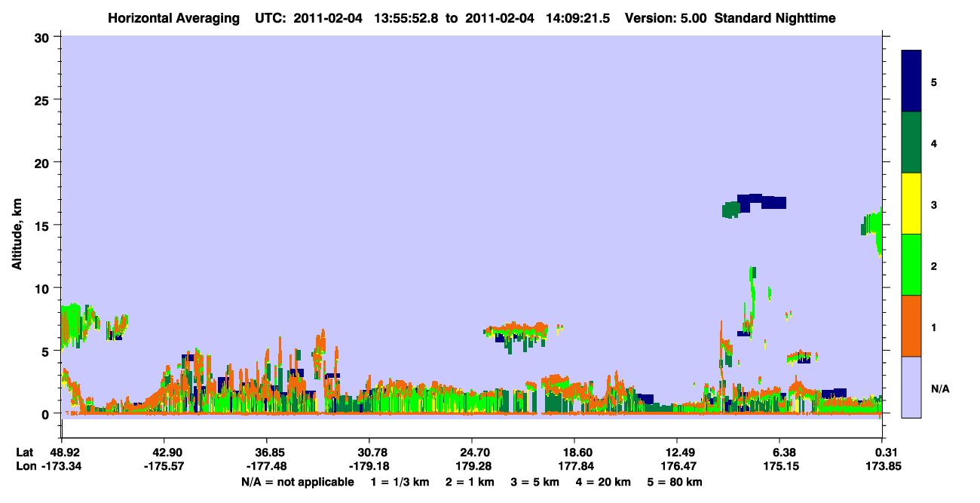The image size is (980, 503).
Task: Click 'N/A = not applicable' legend note
Action: pyautogui.click(x=297, y=481)
